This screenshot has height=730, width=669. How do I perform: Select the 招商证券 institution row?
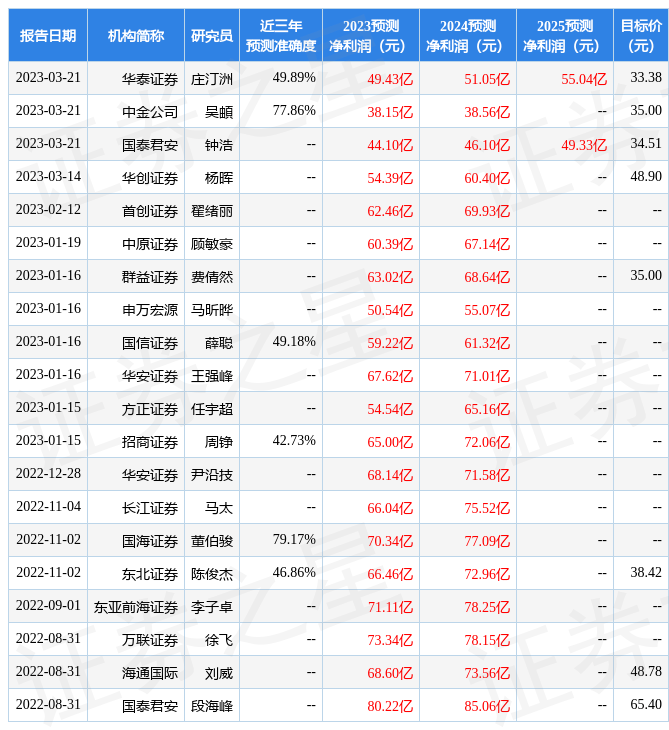pyautogui.click(x=150, y=442)
